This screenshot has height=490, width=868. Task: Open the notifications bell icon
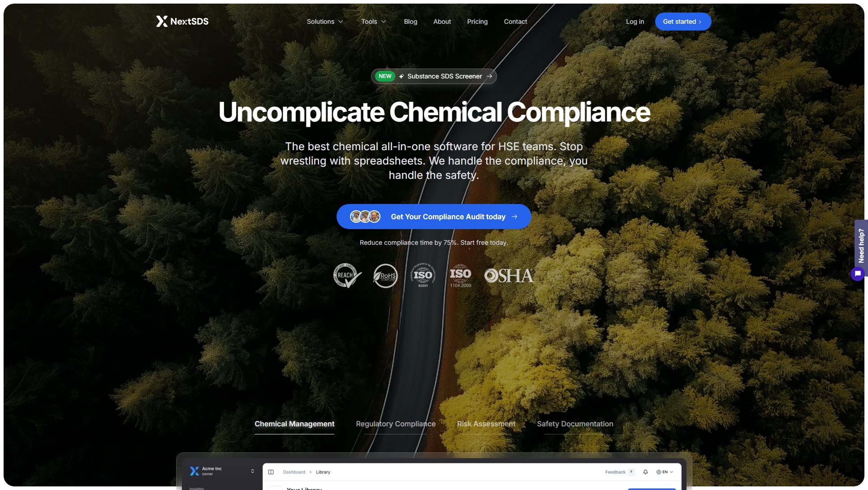(x=645, y=472)
